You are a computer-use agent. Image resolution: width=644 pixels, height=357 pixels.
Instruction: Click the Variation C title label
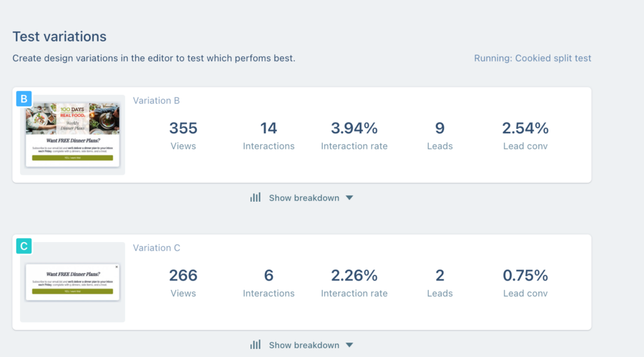[156, 248]
